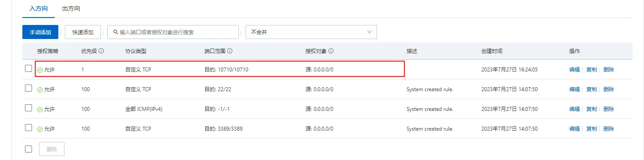Click green 允许 check icon in ICMP row

tap(40, 109)
